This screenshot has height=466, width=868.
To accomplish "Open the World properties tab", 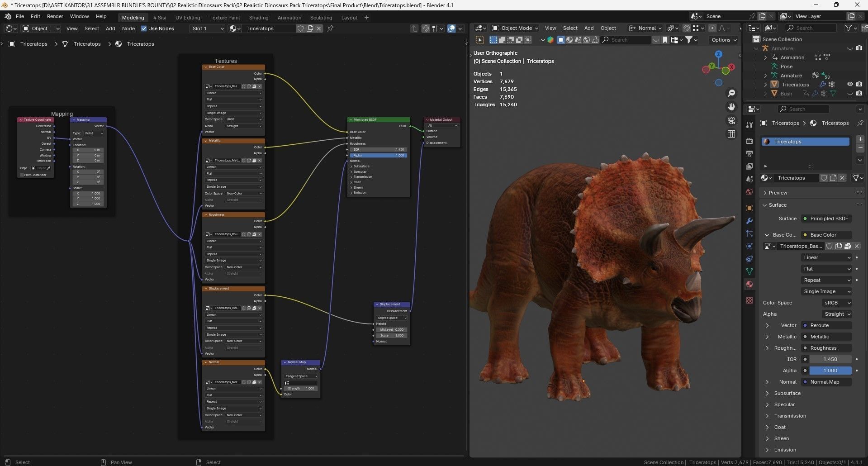I will 749,192.
